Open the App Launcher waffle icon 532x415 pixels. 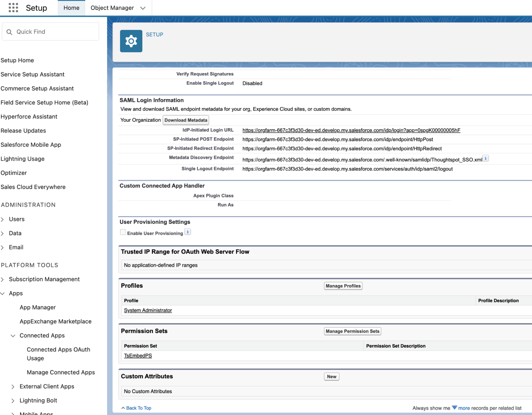point(13,8)
